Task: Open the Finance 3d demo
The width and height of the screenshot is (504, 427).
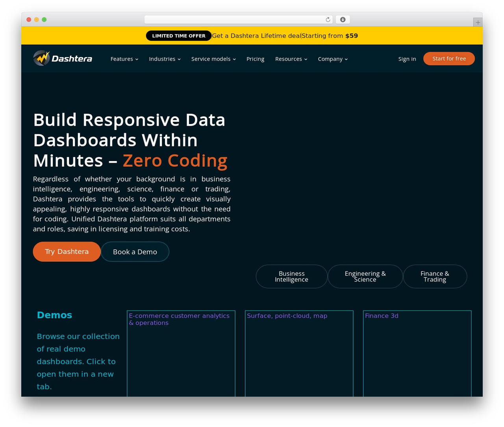Action: tap(417, 354)
